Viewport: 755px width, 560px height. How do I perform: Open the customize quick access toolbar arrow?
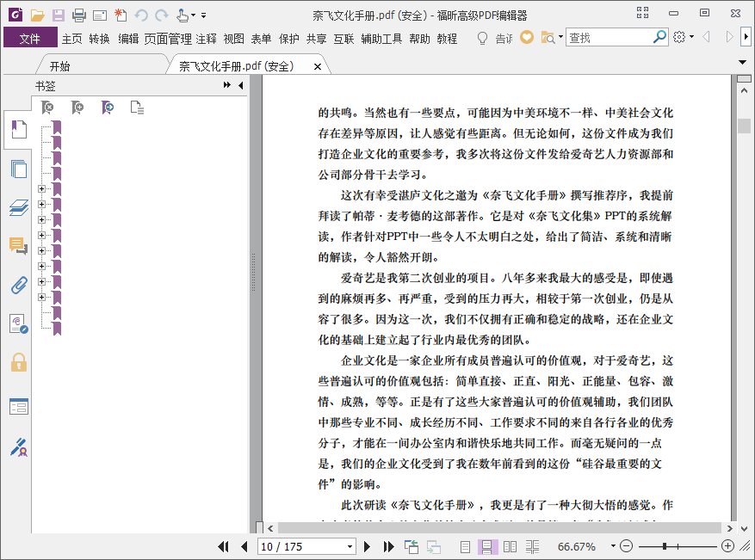point(204,15)
